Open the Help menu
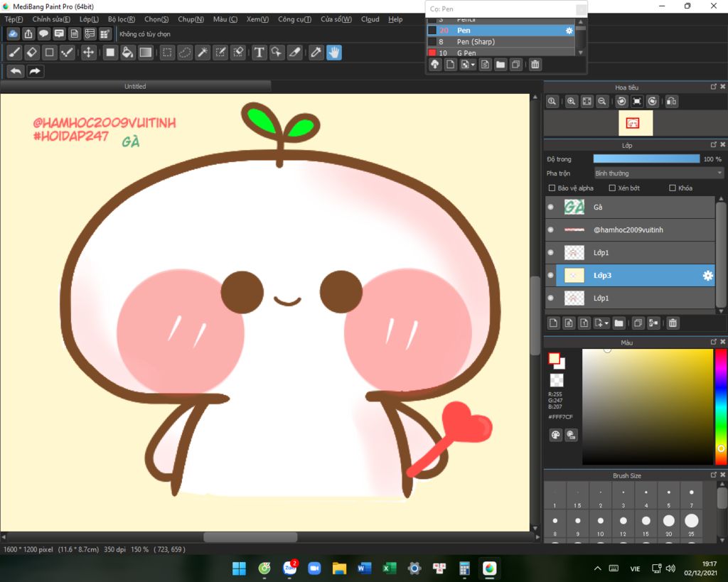Viewport: 728px width, 582px height. pos(395,19)
